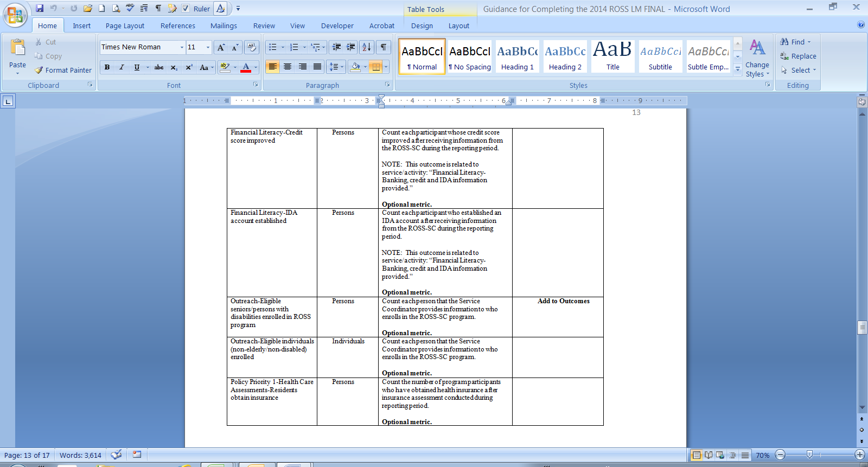Toggle the Ruler checkbox

[x=186, y=8]
